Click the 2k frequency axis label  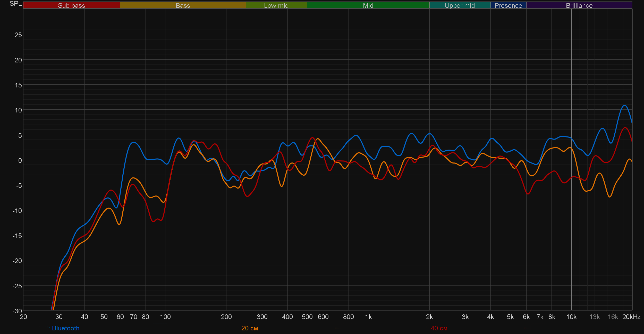[x=429, y=317]
